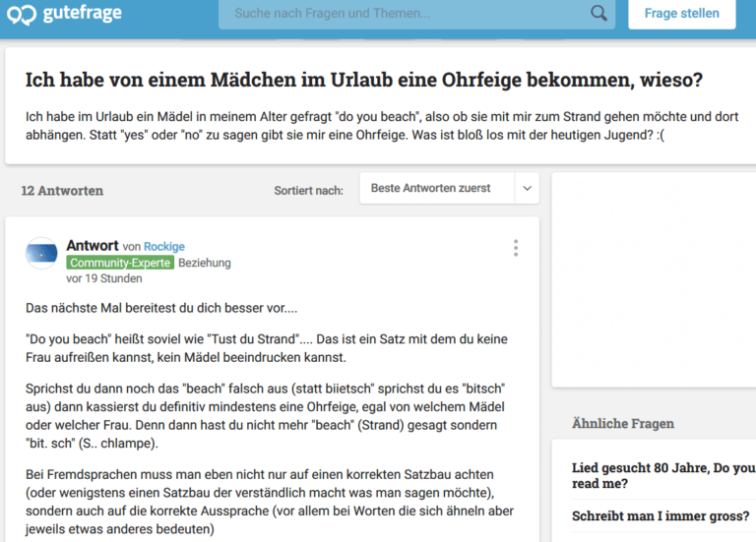The width and height of the screenshot is (756, 542).
Task: Expand the sort order chevron arrow
Action: 527,188
